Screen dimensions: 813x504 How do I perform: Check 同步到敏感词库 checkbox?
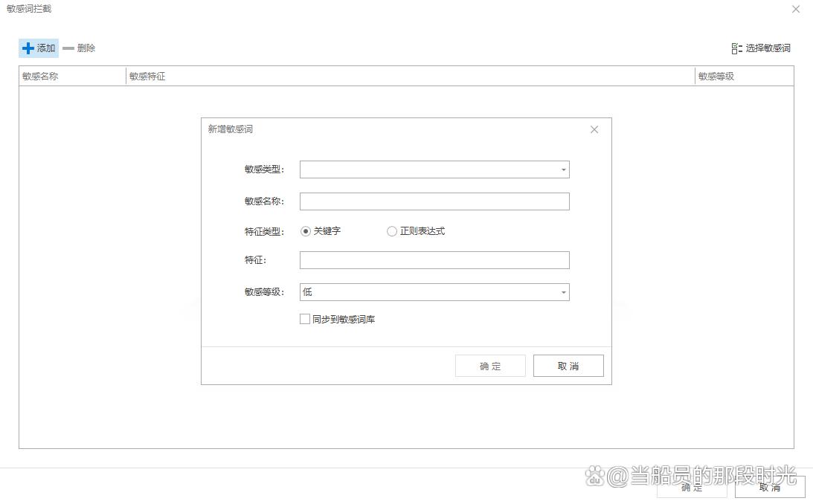pos(305,319)
